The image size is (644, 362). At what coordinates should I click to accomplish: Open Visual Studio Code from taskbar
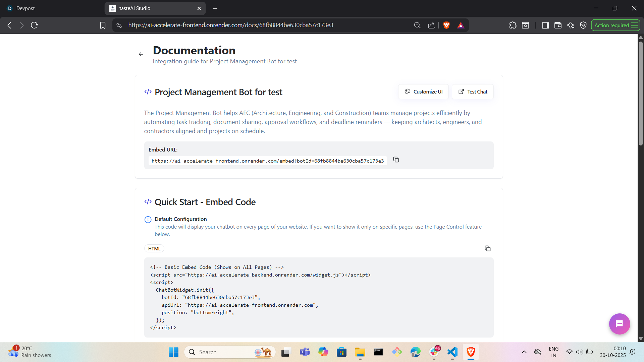click(452, 352)
